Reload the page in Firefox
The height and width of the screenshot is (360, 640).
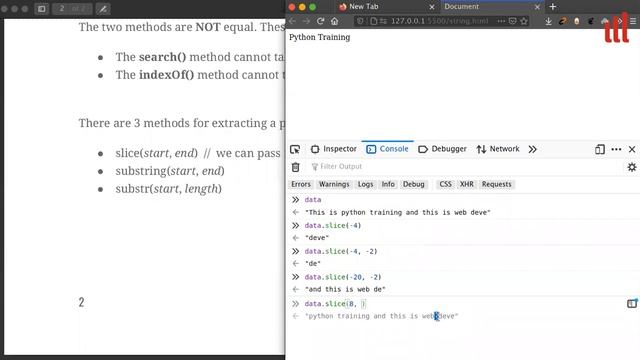tap(320, 21)
